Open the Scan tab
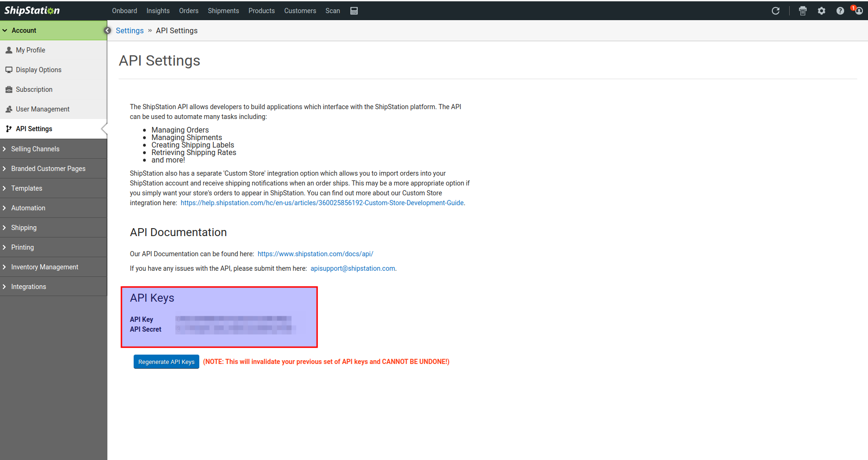 click(x=332, y=11)
